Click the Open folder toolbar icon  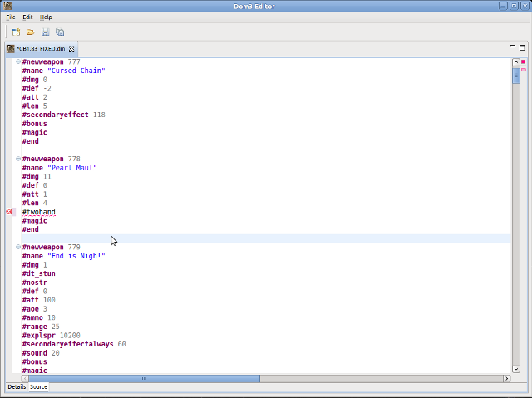point(31,32)
